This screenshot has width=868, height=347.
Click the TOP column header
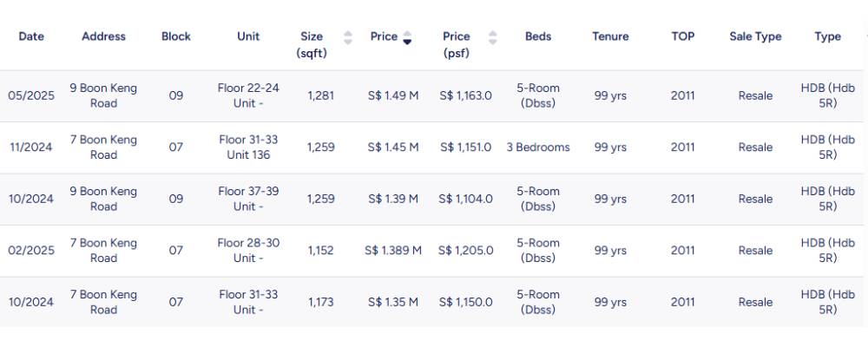click(x=682, y=36)
